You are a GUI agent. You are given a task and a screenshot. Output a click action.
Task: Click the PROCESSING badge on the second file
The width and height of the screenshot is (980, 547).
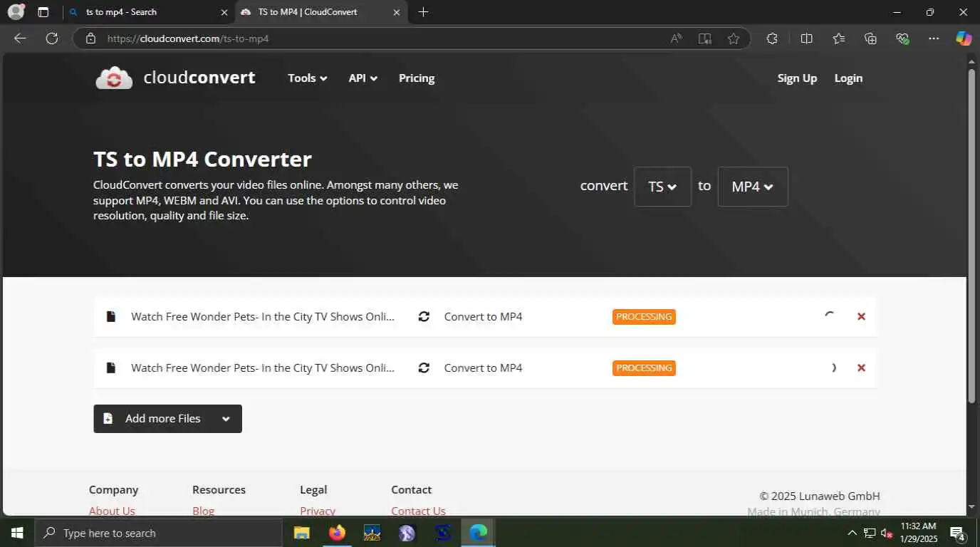click(644, 368)
